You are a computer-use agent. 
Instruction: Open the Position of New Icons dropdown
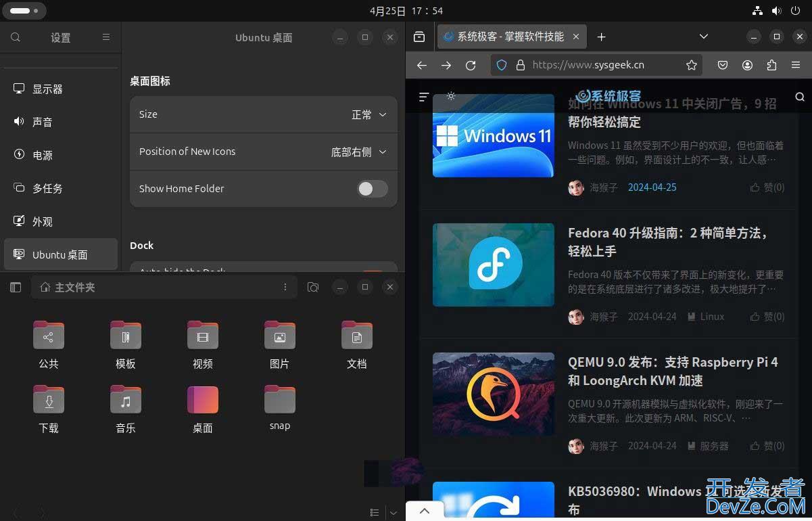coord(264,152)
